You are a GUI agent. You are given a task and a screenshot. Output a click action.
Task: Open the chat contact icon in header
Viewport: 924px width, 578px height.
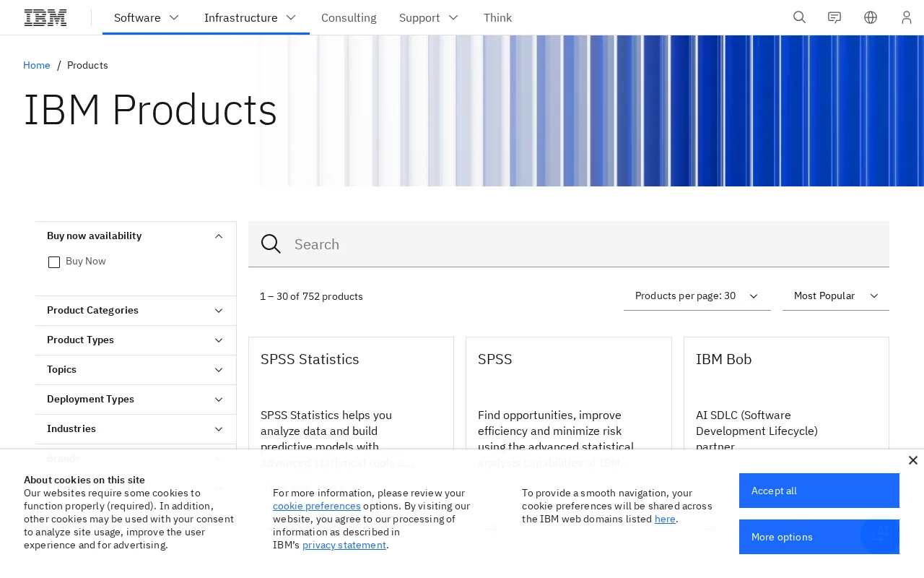click(834, 17)
